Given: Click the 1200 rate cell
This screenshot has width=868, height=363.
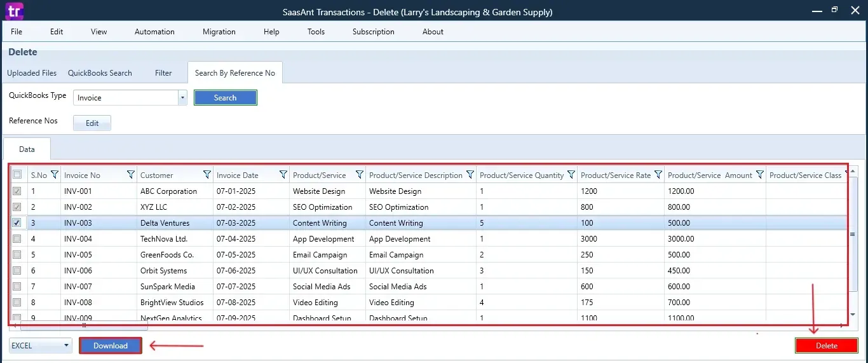Looking at the screenshot, I should [x=621, y=191].
